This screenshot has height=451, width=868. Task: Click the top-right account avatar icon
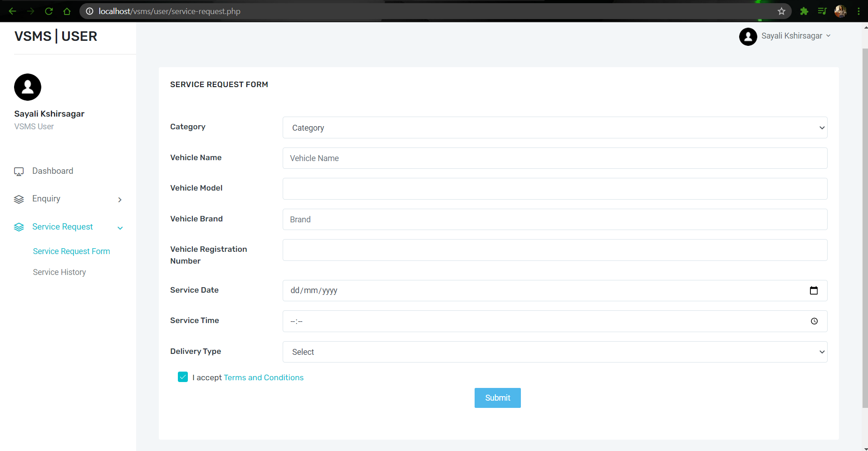(748, 37)
